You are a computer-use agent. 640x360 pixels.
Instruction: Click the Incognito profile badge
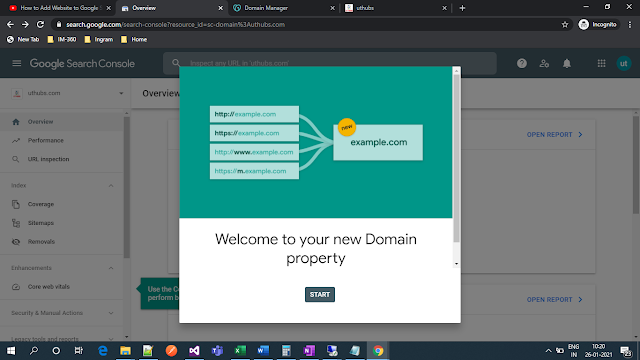[598, 24]
